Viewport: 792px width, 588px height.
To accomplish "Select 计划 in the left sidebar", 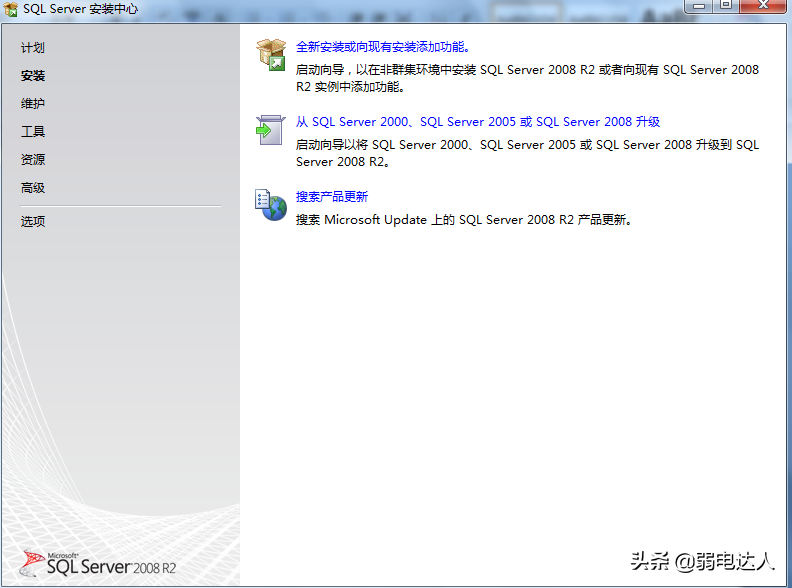I will (x=33, y=47).
